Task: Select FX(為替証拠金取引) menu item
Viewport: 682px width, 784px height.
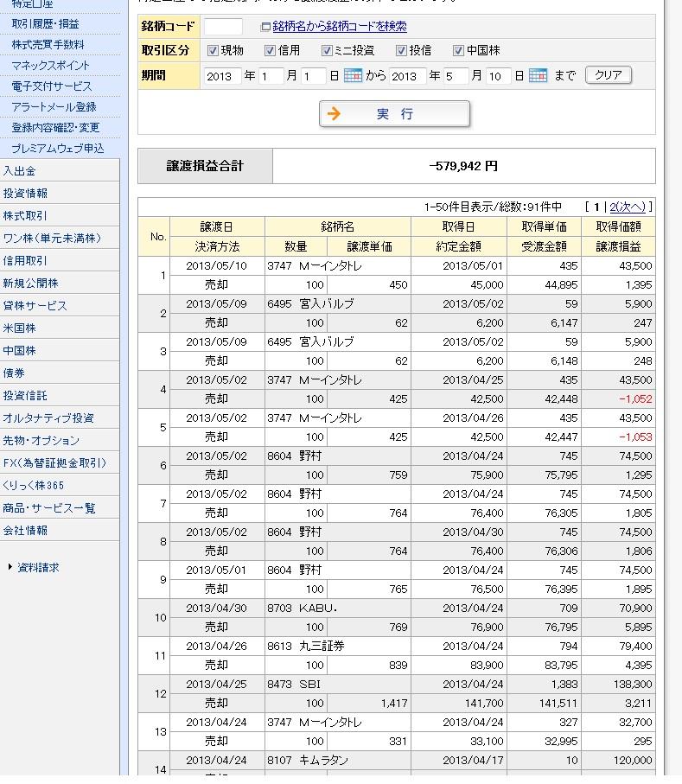Action: pos(60,463)
